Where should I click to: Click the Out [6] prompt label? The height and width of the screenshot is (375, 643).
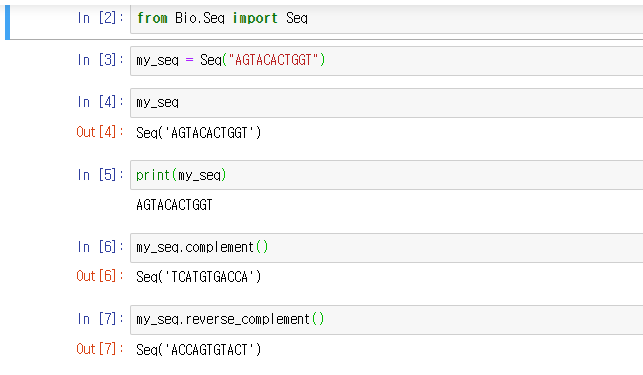coord(100,276)
